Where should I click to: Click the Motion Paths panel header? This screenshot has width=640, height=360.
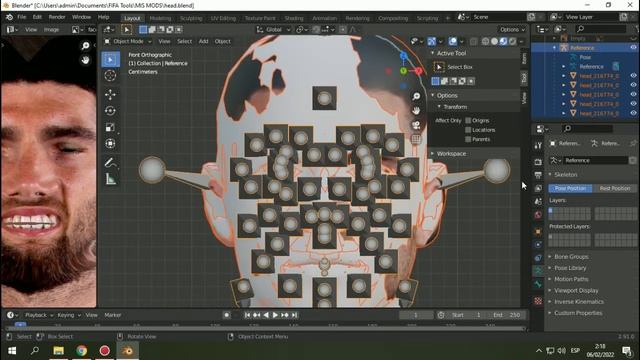click(x=571, y=279)
